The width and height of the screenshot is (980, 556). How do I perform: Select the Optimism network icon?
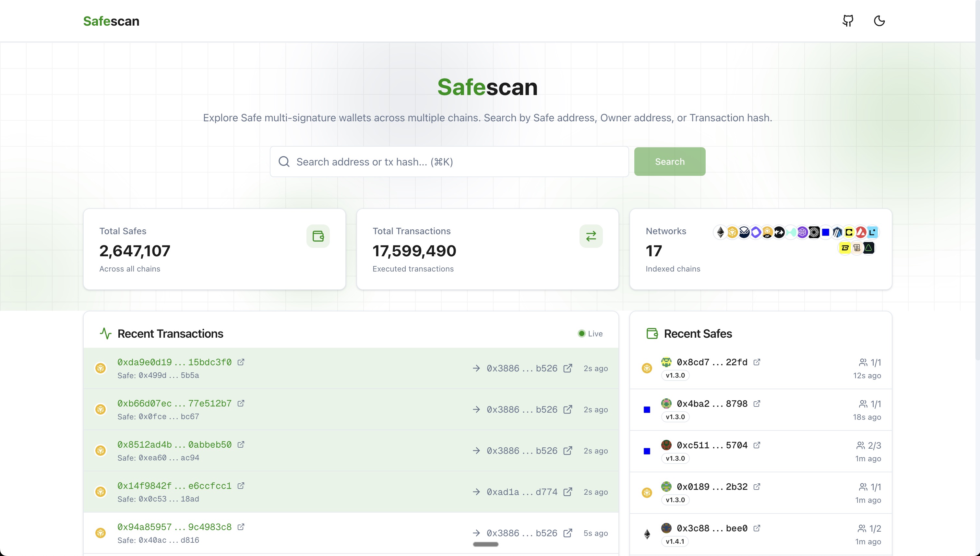(767, 232)
